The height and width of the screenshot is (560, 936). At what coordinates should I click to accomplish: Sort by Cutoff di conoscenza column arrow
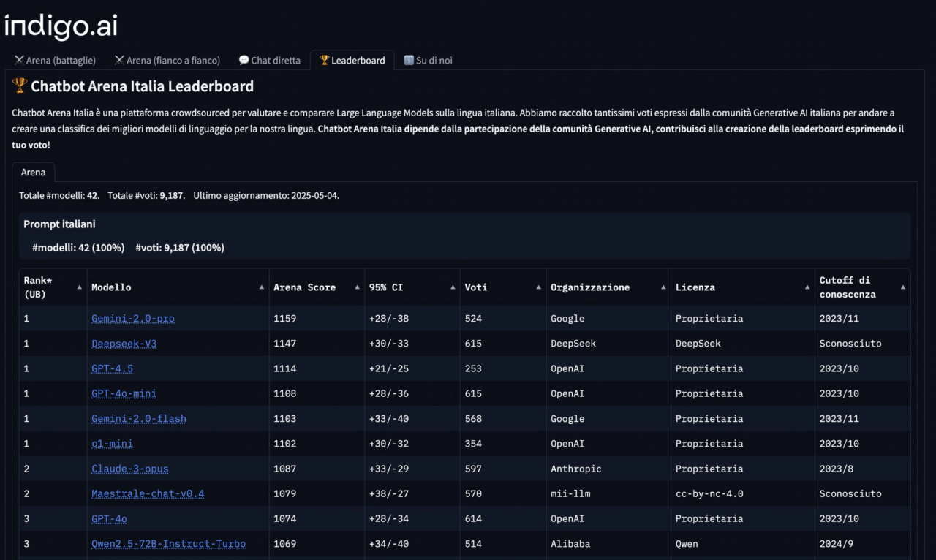pyautogui.click(x=903, y=287)
